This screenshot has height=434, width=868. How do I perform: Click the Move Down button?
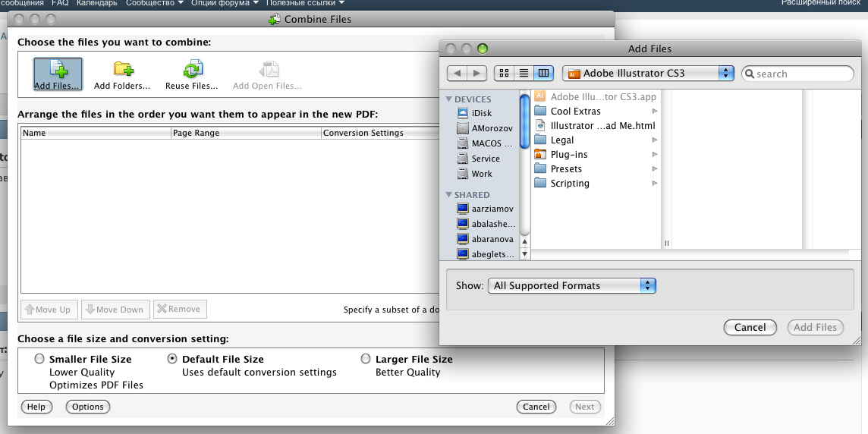(115, 310)
